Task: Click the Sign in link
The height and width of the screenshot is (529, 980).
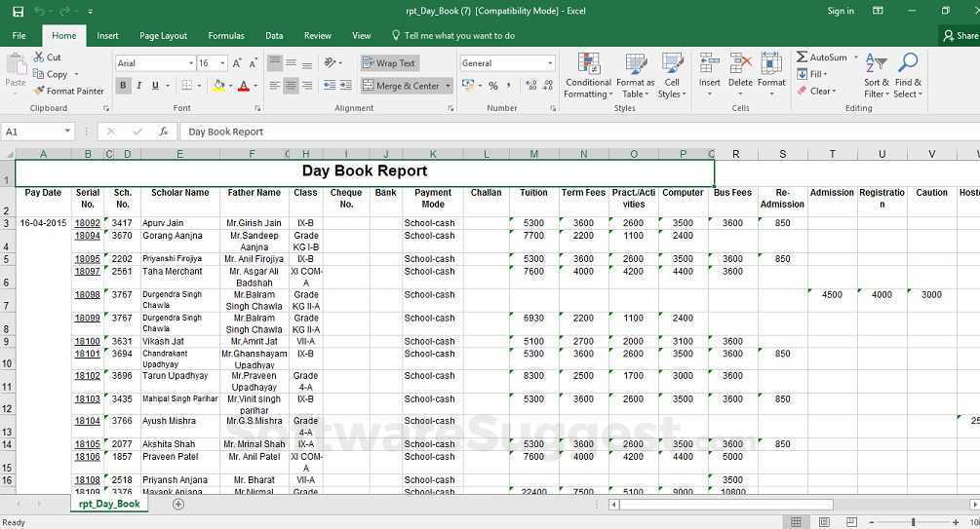Action: point(840,11)
